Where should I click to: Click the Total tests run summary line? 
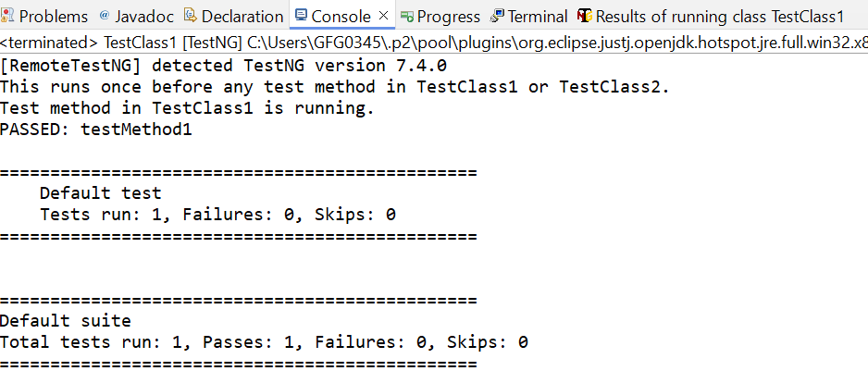tap(264, 342)
